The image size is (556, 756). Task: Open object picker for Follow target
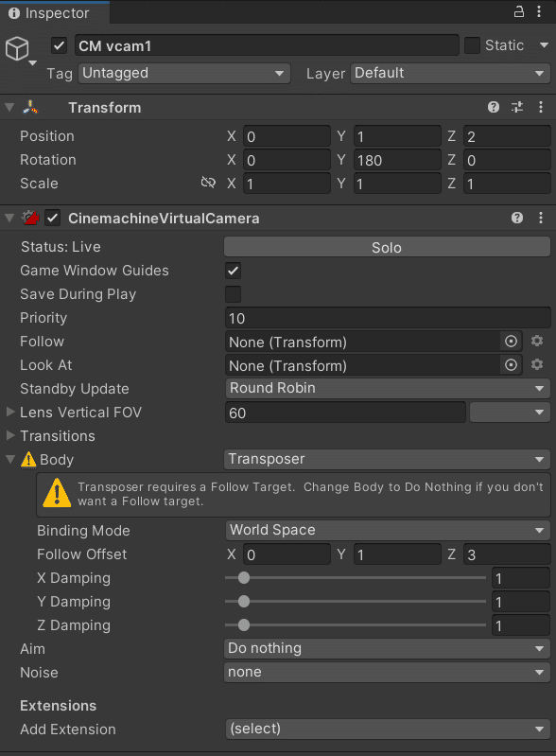point(511,342)
